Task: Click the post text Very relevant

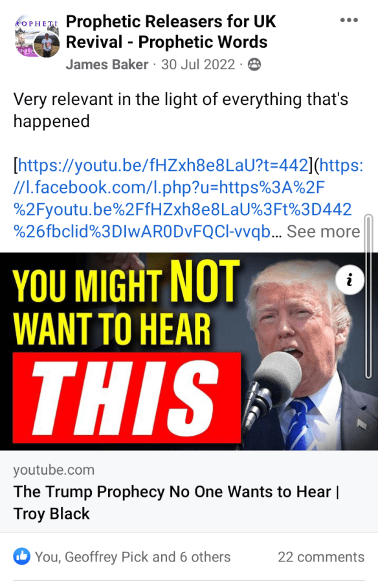Action: tap(181, 110)
